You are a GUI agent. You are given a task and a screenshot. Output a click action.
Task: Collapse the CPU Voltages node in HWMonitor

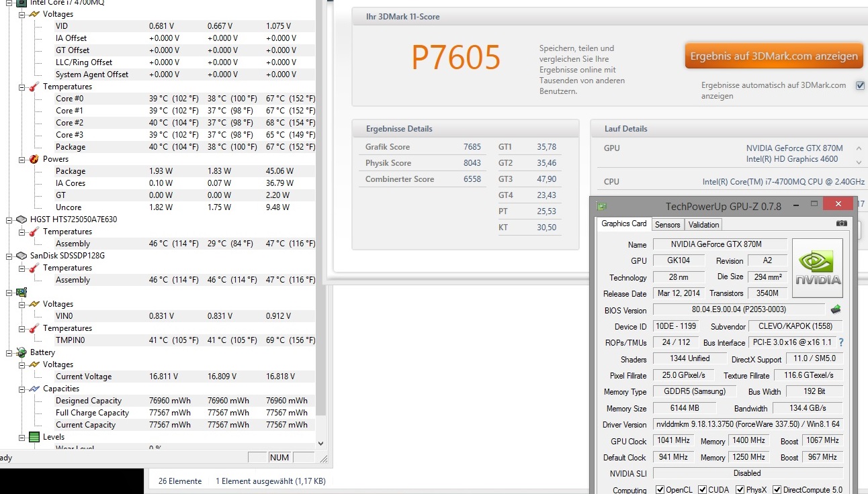(x=21, y=14)
